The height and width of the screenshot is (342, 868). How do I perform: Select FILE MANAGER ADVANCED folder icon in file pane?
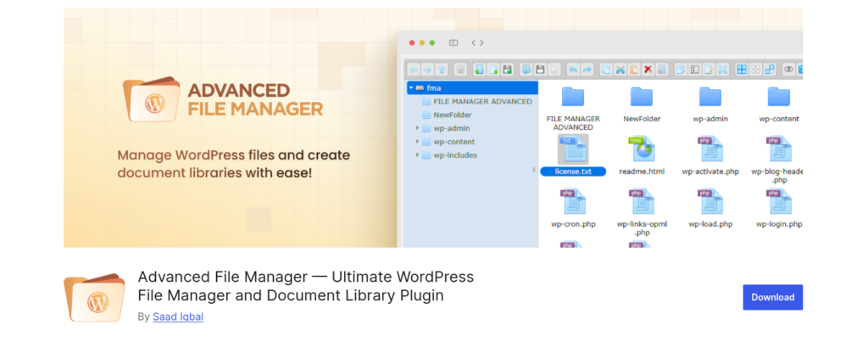[x=573, y=97]
